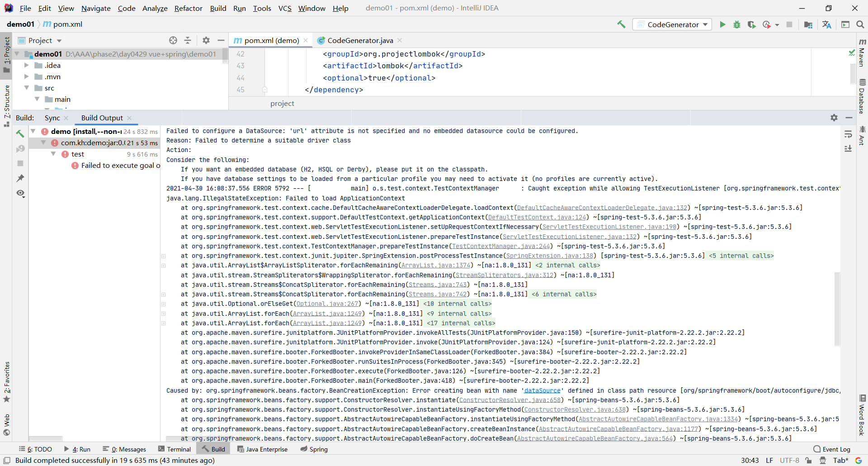Viewport: 868px width, 466px height.
Task: Rebuild using hammer icon in Build panel
Action: pyautogui.click(x=20, y=133)
